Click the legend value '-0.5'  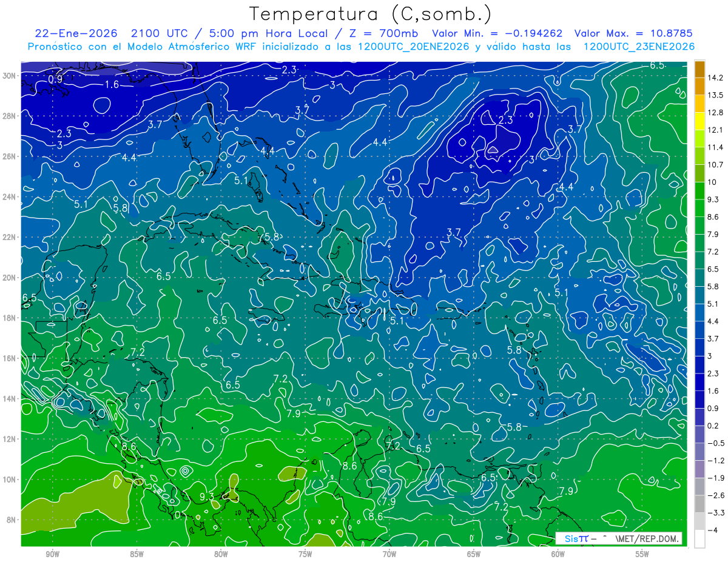click(x=715, y=443)
